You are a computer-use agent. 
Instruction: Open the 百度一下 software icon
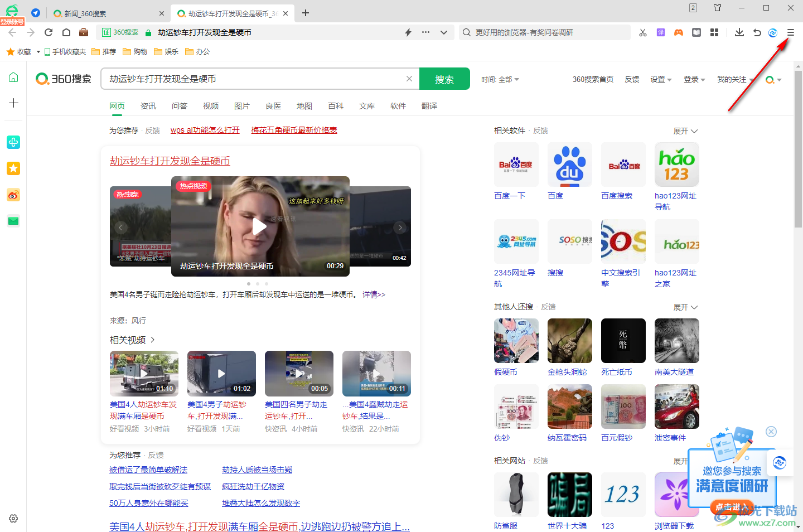point(516,165)
